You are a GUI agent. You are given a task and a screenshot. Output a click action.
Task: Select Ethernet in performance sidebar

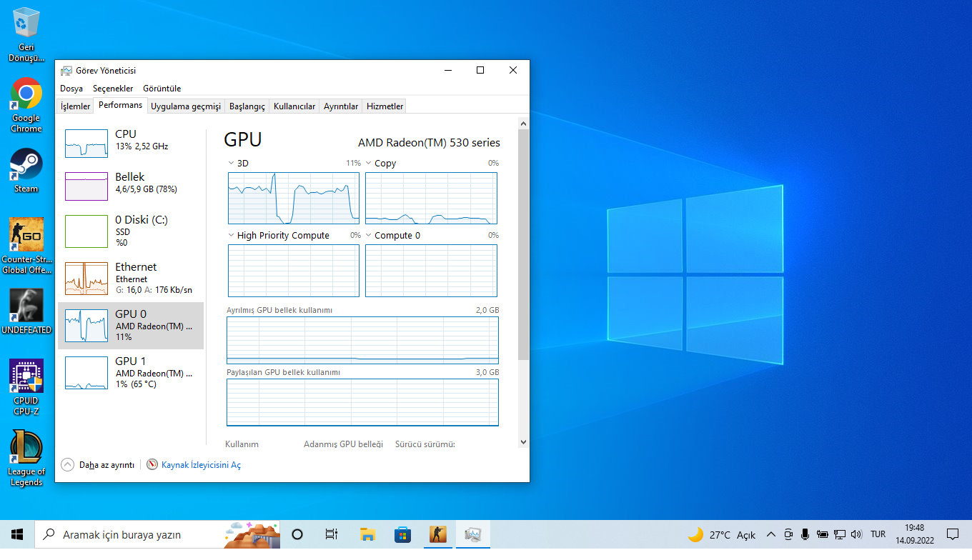[x=131, y=278]
